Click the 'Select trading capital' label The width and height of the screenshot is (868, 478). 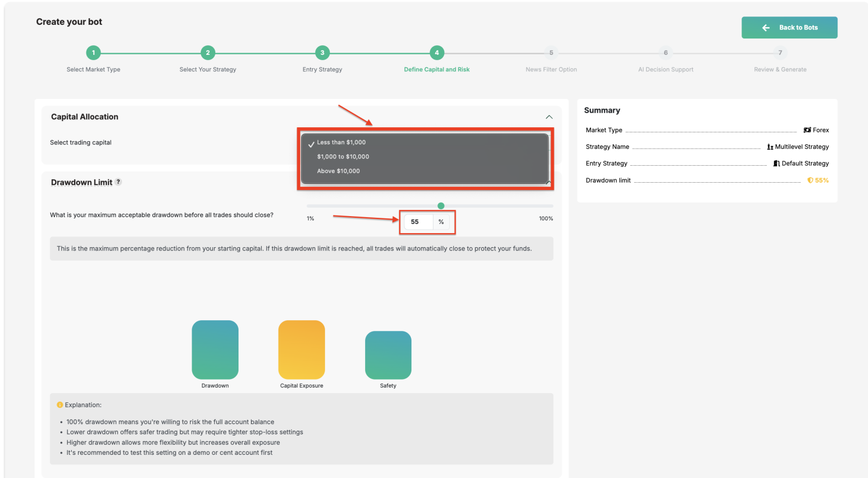81,143
